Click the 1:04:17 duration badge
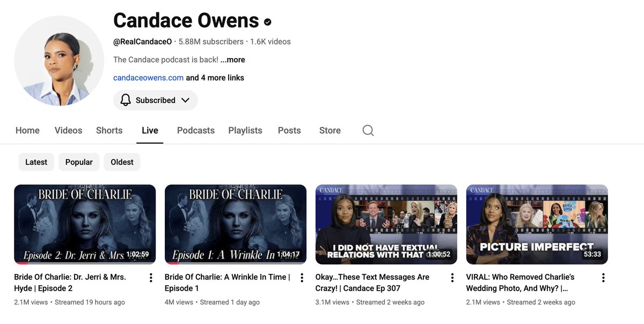The height and width of the screenshot is (324, 644). pos(289,254)
